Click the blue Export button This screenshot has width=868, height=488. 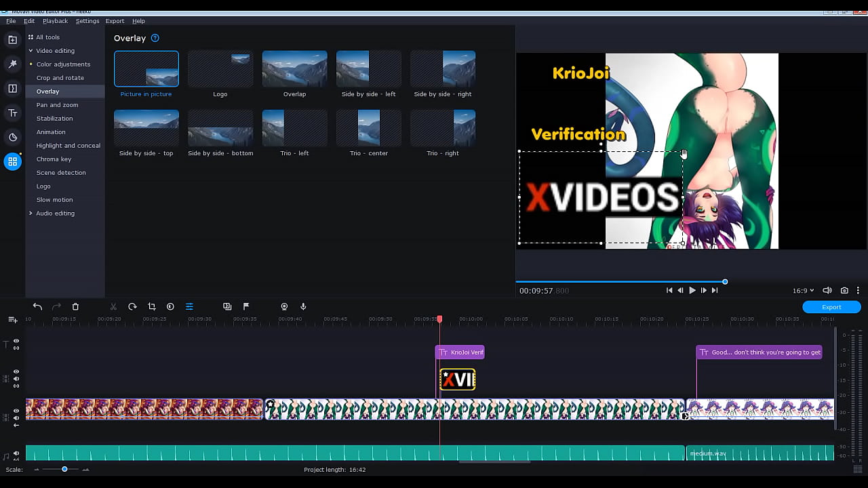831,307
